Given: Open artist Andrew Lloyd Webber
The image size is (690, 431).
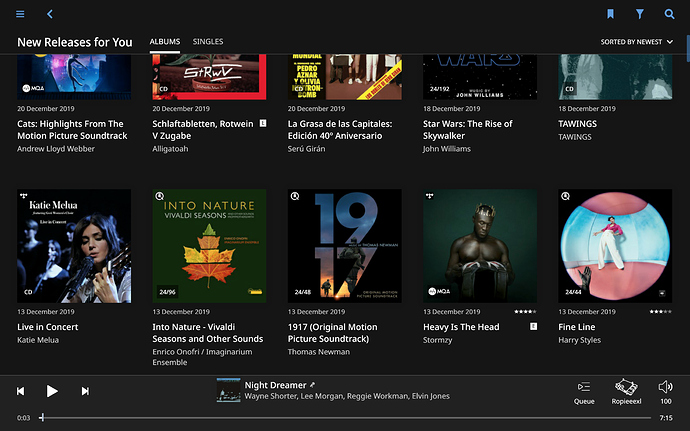Looking at the screenshot, I should tap(56, 149).
